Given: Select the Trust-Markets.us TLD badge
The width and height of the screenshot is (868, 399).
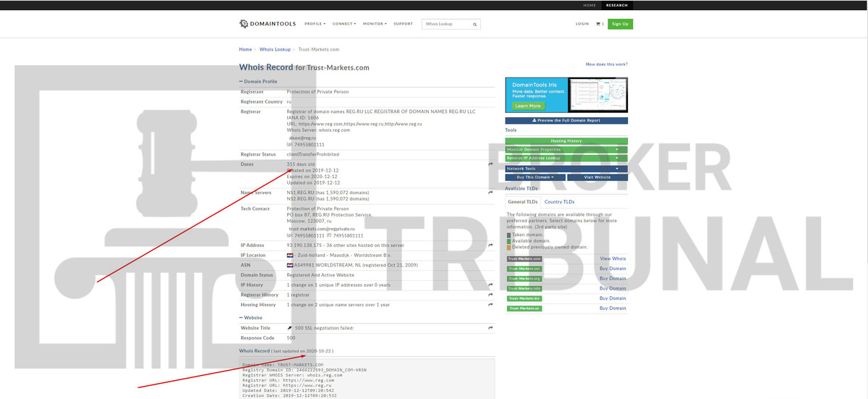Looking at the screenshot, I should pos(524,308).
